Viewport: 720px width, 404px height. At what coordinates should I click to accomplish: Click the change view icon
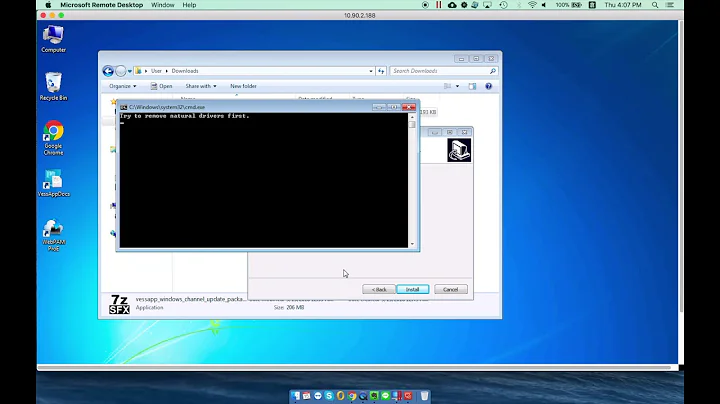pyautogui.click(x=448, y=86)
